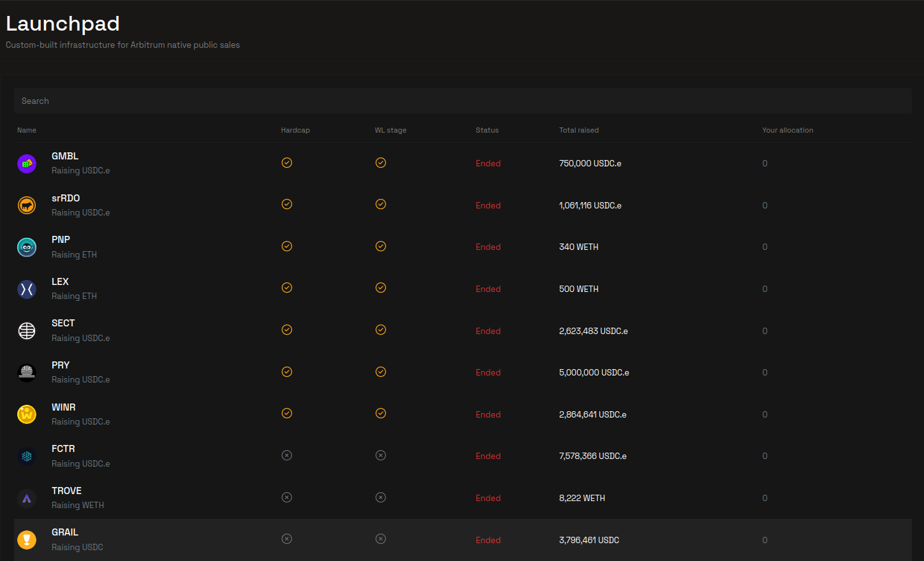Open the srRDO sale name
Image resolution: width=924 pixels, height=561 pixels.
click(x=66, y=198)
